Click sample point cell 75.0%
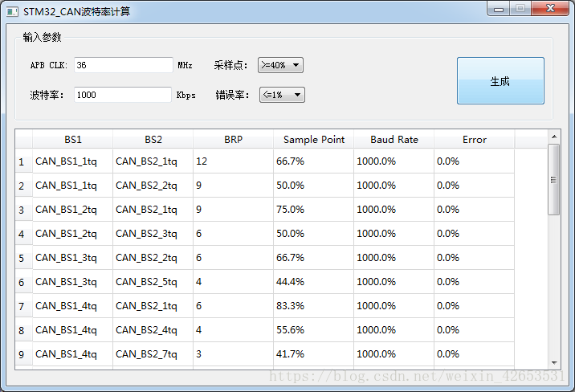This screenshot has height=392, width=575. [313, 210]
